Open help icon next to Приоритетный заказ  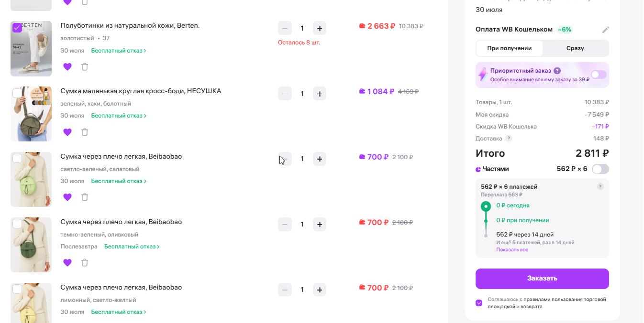557,71
